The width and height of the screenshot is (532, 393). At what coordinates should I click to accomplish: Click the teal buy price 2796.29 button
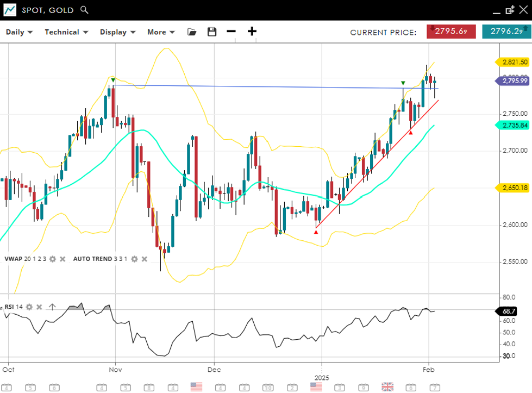coord(506,32)
